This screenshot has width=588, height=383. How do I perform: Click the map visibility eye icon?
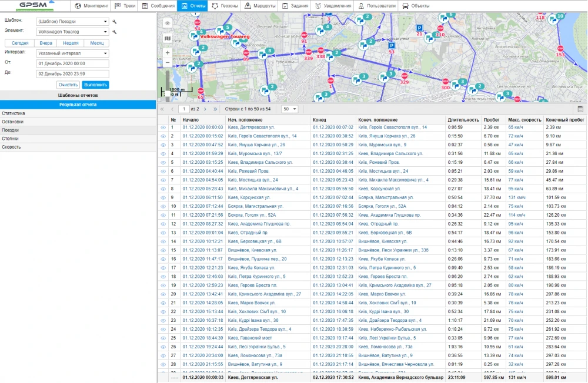click(168, 23)
